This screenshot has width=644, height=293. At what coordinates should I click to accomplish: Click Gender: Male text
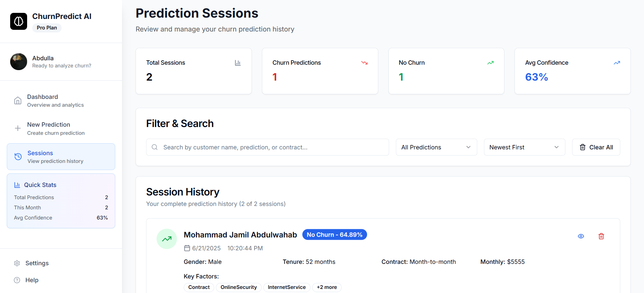tap(203, 262)
